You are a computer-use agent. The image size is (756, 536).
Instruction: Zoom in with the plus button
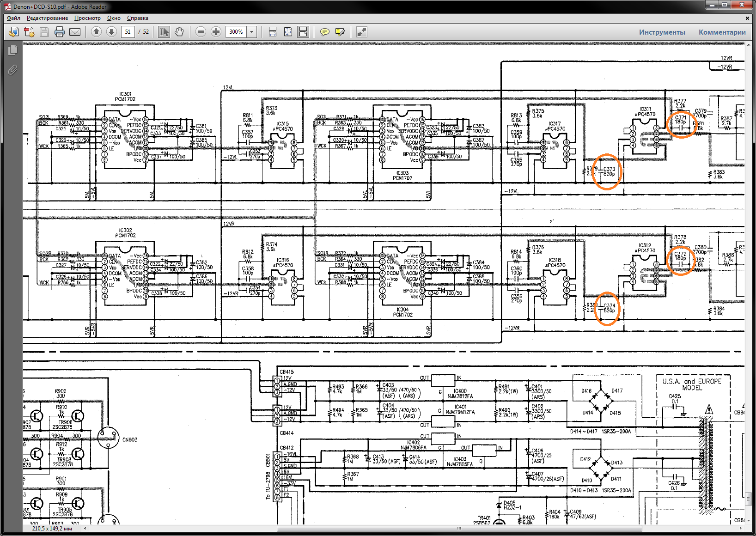pos(216,31)
